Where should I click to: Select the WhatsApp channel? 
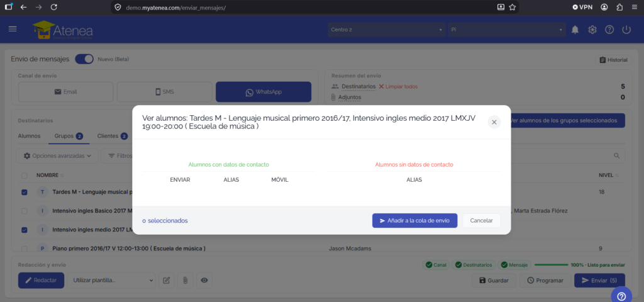click(264, 92)
